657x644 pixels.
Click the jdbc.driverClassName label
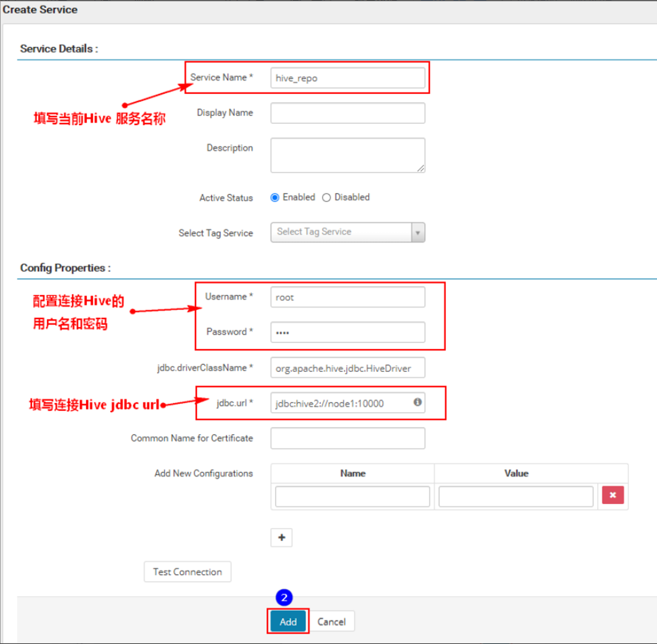[205, 368]
